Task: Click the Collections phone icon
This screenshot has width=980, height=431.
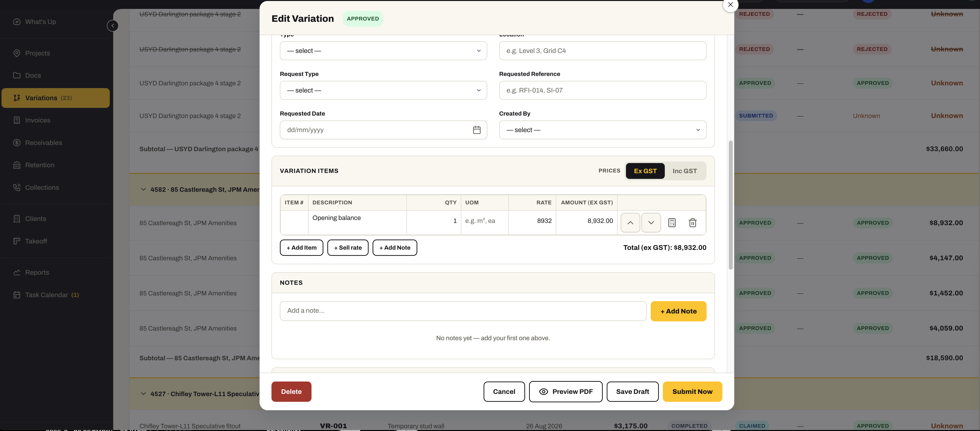Action: [x=17, y=187]
